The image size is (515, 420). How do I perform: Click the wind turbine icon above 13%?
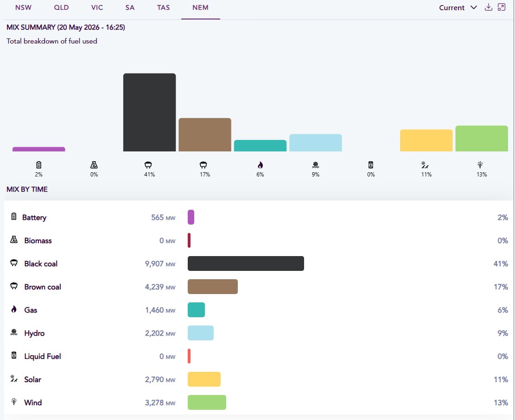click(x=480, y=165)
